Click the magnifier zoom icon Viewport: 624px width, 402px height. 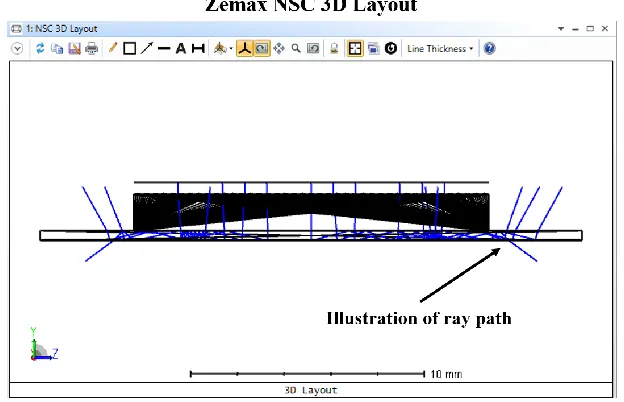(x=296, y=49)
